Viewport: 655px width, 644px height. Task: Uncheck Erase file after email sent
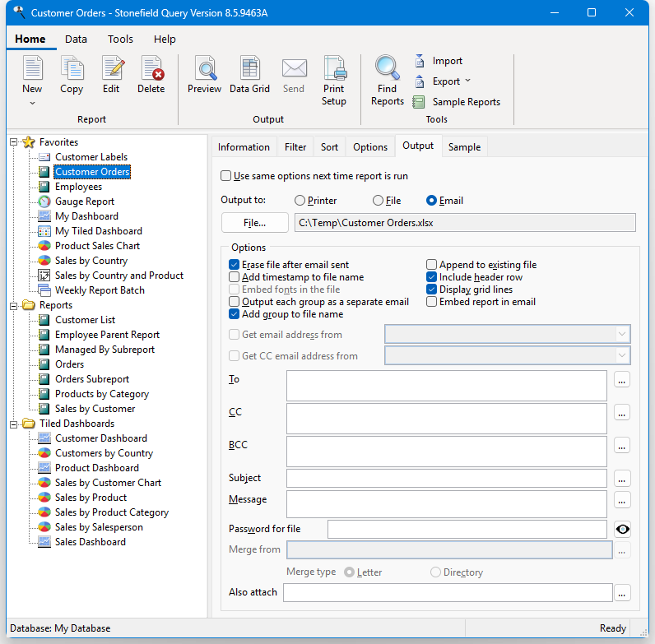pos(235,265)
